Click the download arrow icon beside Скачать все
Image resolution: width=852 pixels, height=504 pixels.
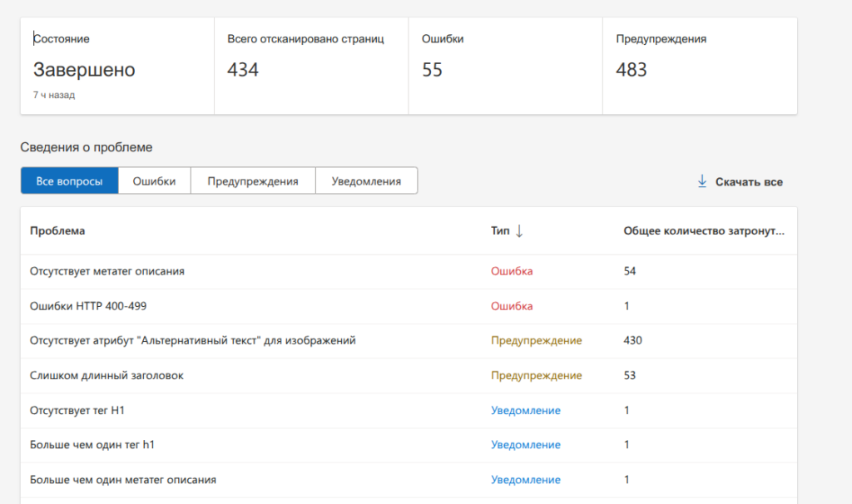(701, 181)
